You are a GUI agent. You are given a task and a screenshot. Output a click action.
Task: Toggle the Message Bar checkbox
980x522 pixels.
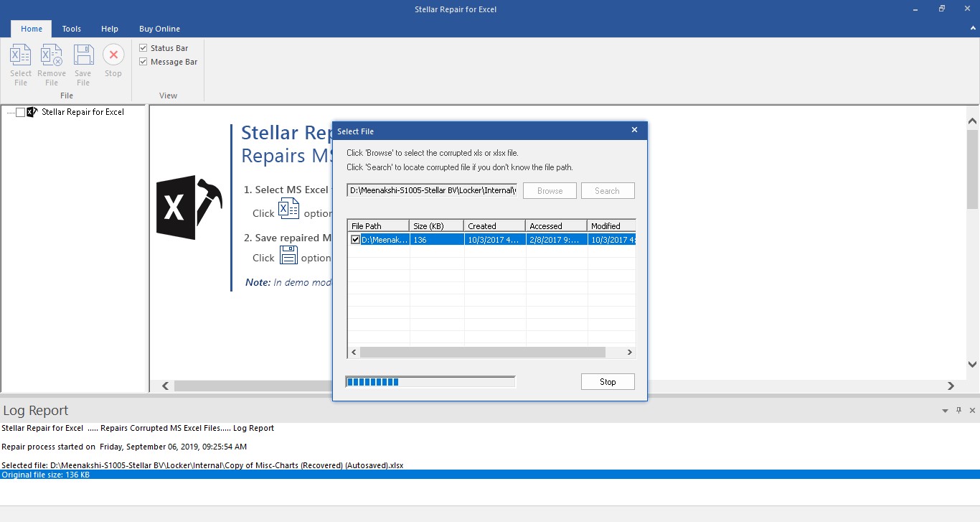click(x=143, y=62)
